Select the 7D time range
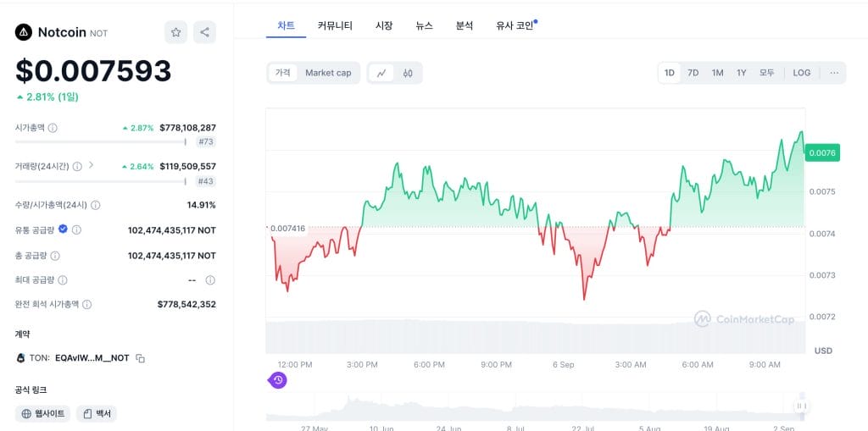868x431 pixels. pos(693,73)
